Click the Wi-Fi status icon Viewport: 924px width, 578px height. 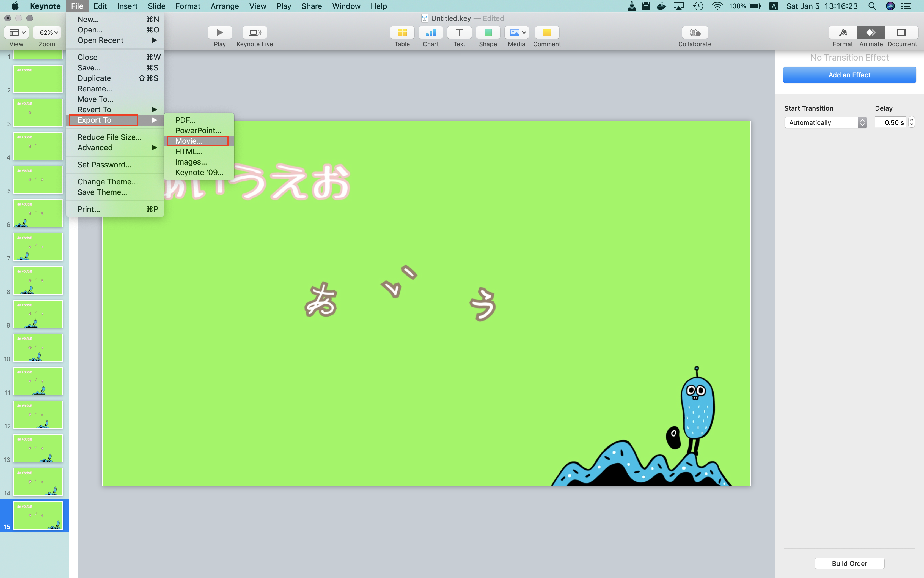(717, 6)
